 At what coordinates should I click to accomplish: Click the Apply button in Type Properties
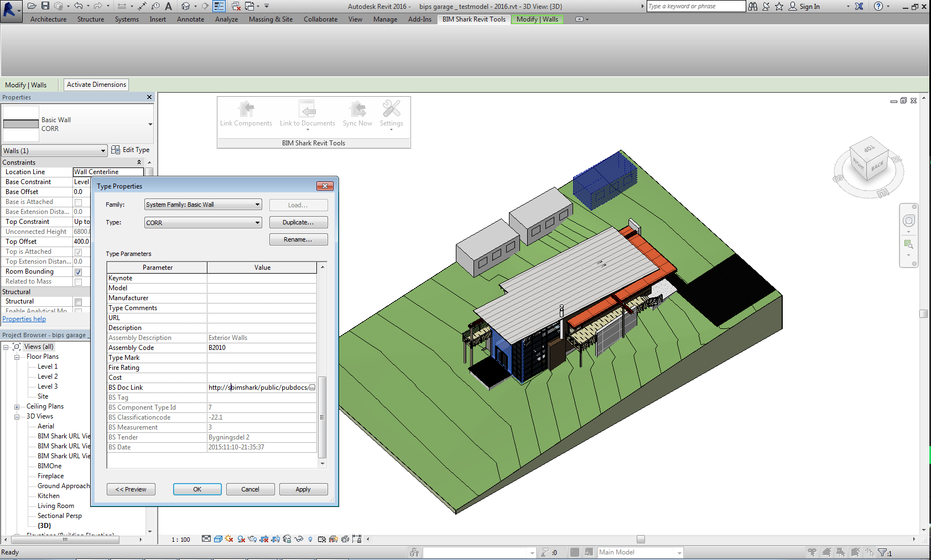(303, 489)
